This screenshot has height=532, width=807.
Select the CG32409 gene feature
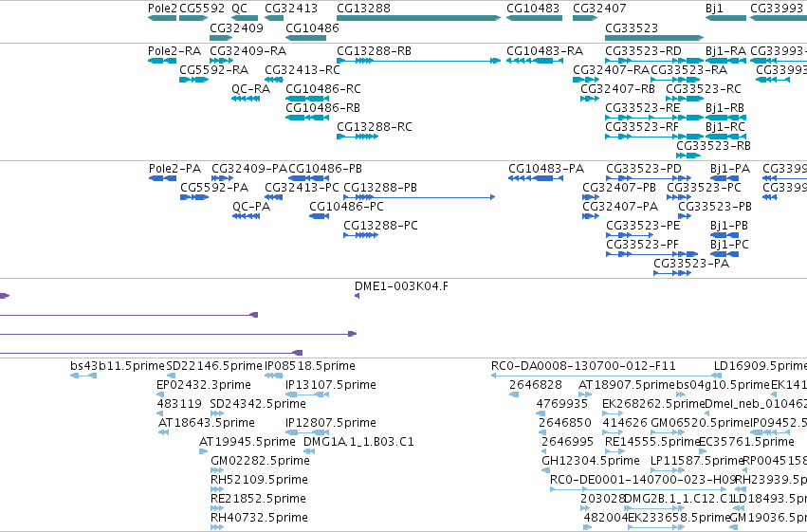[x=221, y=38]
